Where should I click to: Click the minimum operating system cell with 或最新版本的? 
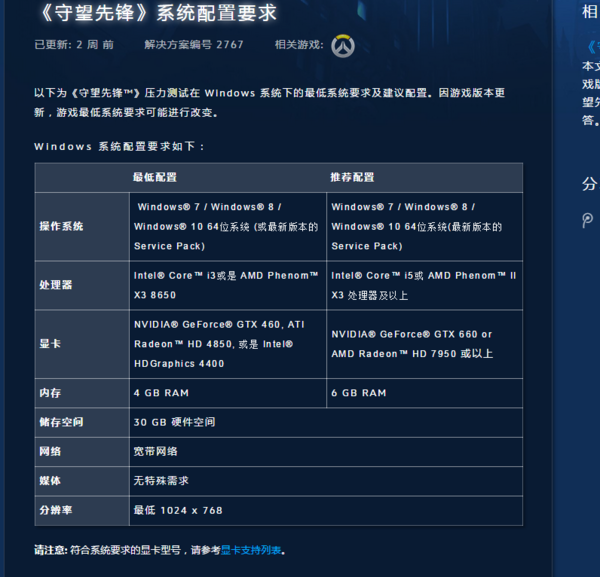[x=228, y=227]
